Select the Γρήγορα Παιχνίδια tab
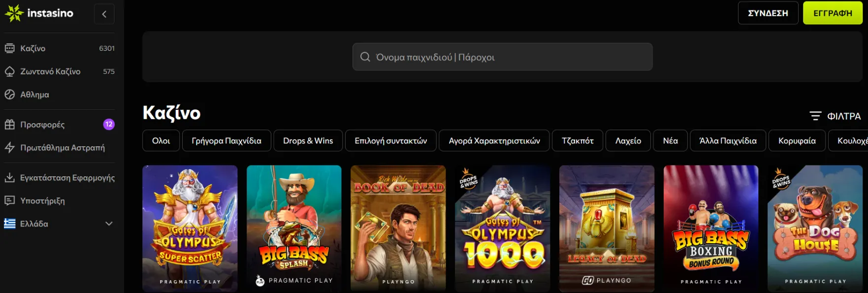This screenshot has width=868, height=293. point(226,141)
